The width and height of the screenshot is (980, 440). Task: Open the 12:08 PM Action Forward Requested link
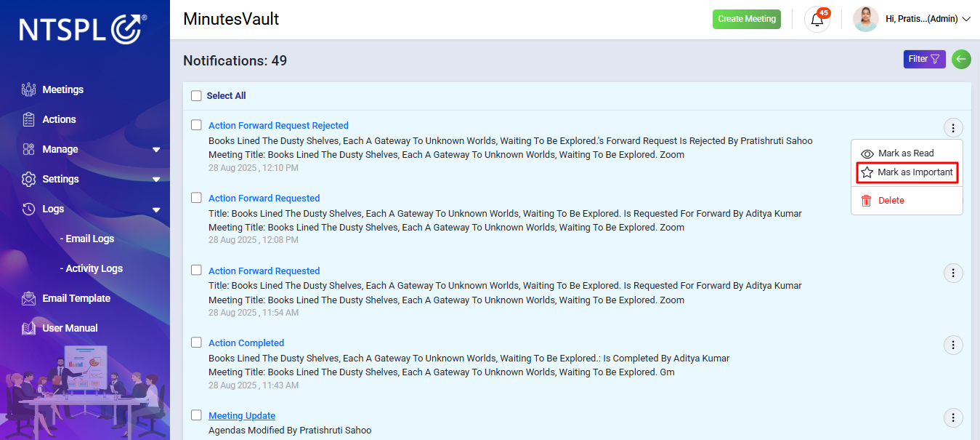pyautogui.click(x=264, y=198)
